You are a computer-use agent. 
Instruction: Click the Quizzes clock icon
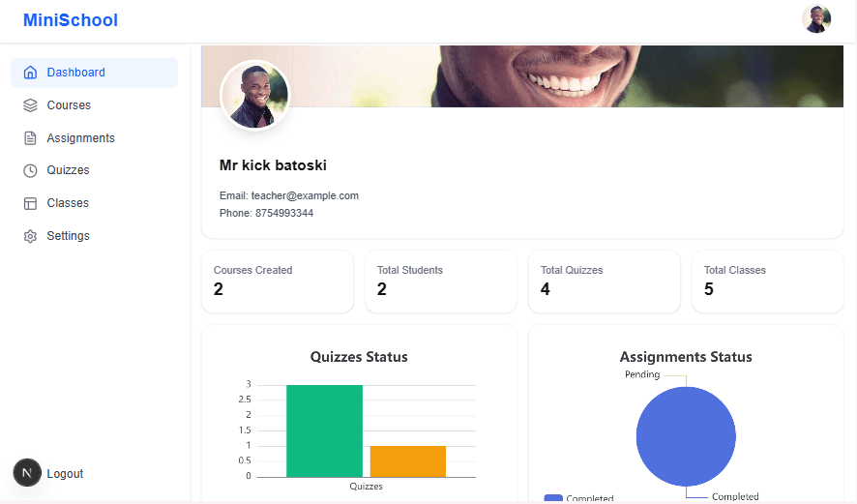30,170
